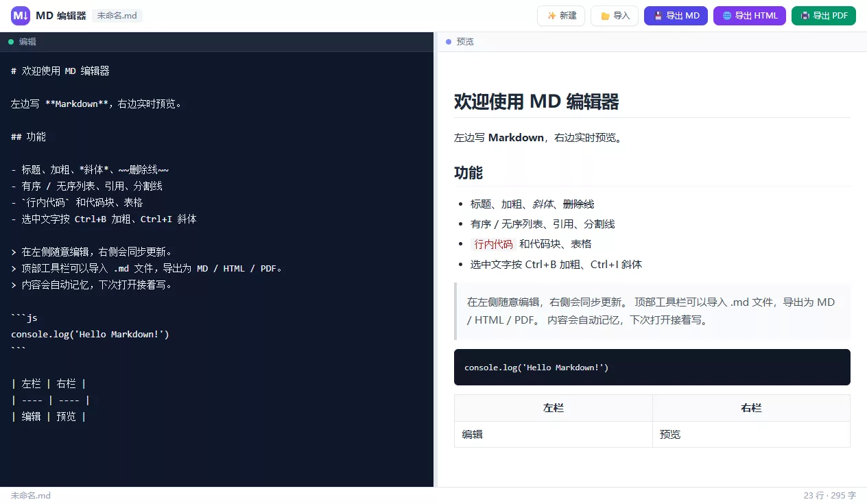The width and height of the screenshot is (867, 504).
Task: Click the green dot beside 编辑
Action: 11,42
